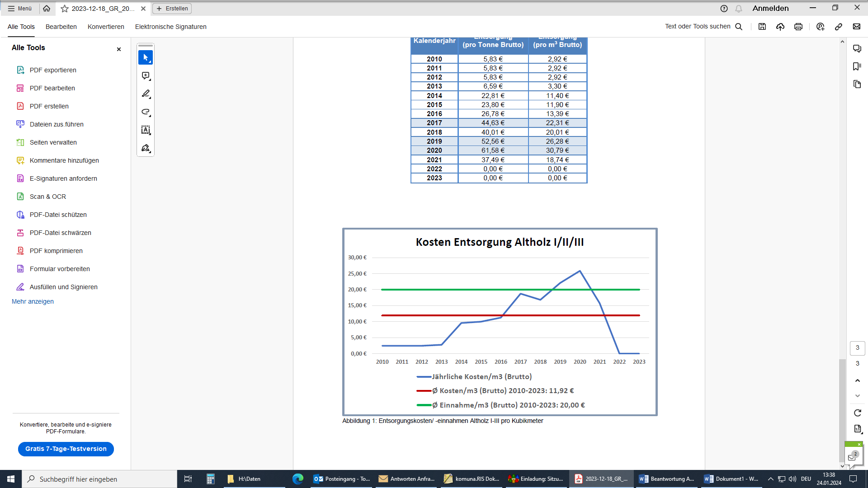Open Elektronische Signaturen menu

tap(171, 27)
